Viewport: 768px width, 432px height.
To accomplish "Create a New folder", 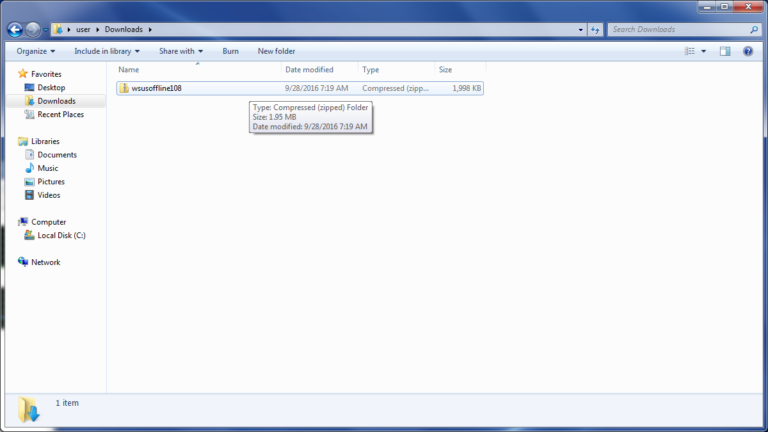I will point(276,51).
